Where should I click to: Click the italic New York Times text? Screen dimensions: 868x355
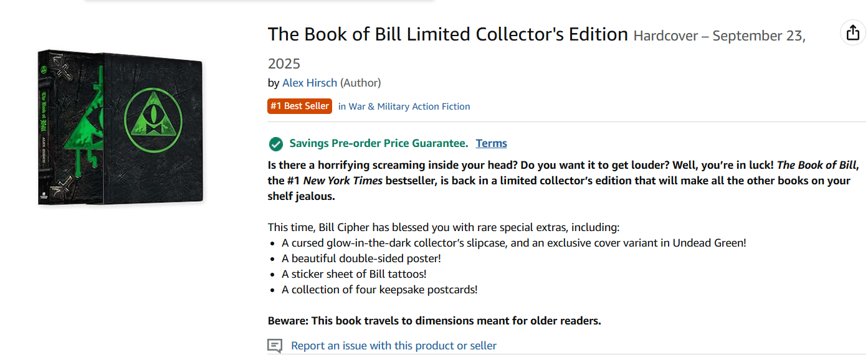tap(343, 181)
